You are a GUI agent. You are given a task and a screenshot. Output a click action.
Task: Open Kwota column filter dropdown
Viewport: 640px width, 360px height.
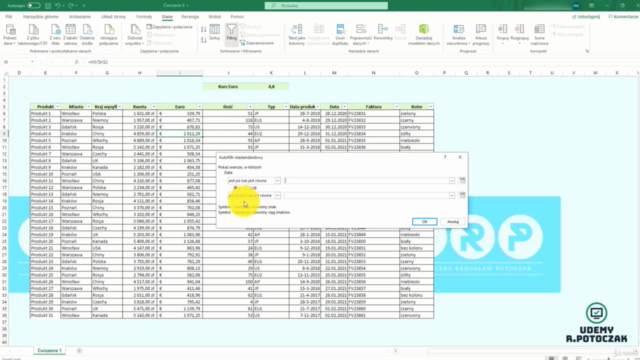pos(153,107)
